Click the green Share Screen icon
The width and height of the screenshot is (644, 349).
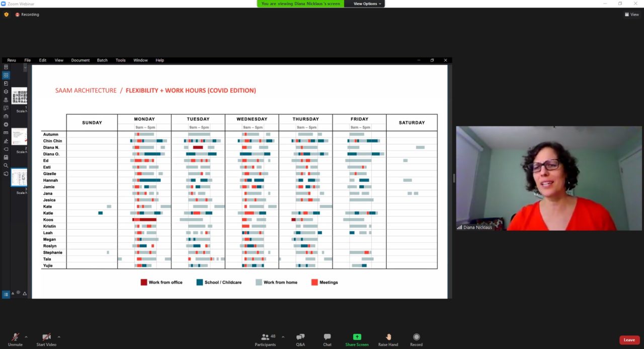pyautogui.click(x=357, y=337)
